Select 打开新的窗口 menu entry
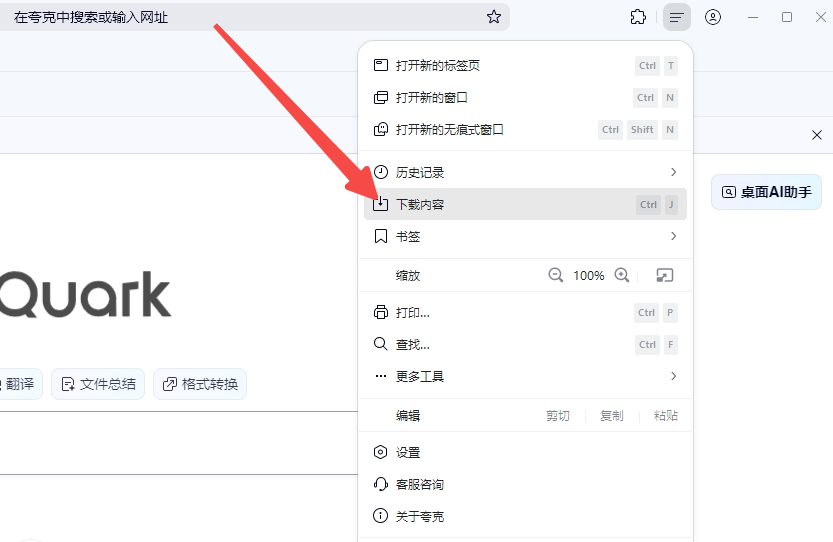833x542 pixels. coord(525,98)
